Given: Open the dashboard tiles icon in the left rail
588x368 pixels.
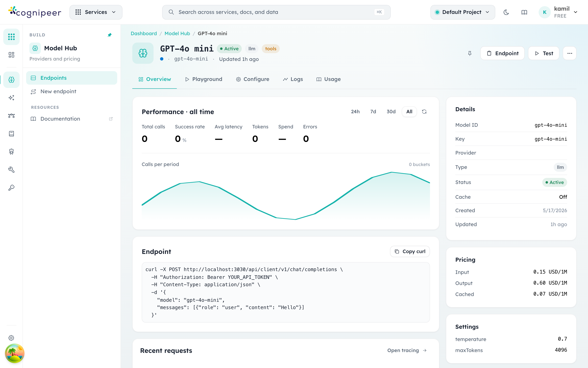Looking at the screenshot, I should (x=11, y=55).
